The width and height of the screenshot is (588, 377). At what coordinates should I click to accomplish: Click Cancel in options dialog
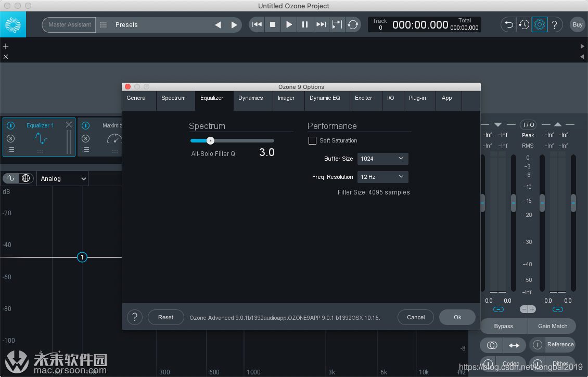coord(416,317)
